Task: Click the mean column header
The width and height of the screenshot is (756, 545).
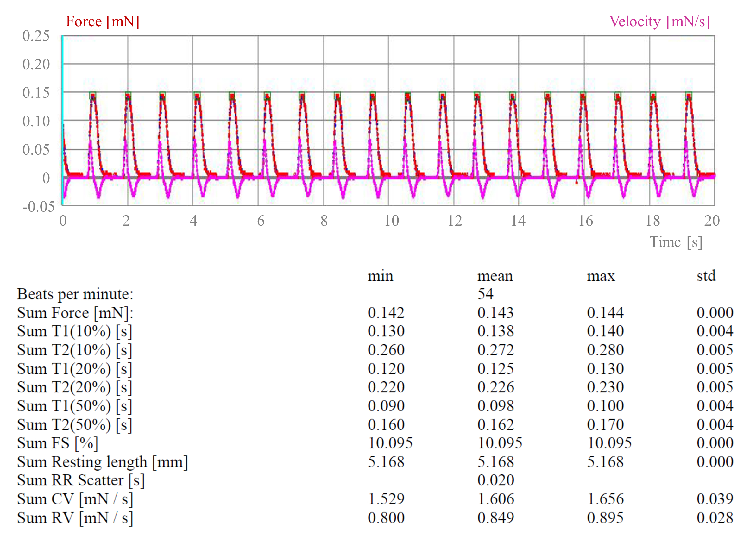Action: click(495, 276)
